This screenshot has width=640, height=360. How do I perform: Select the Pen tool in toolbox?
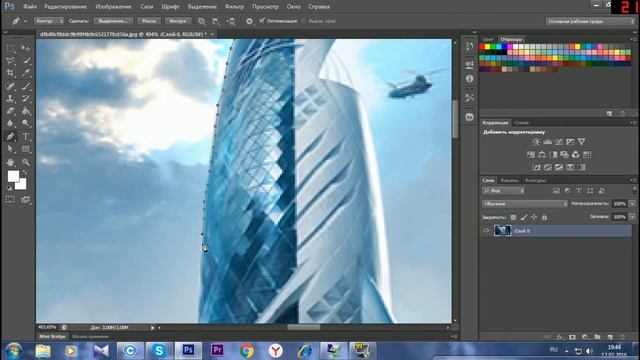tap(10, 136)
